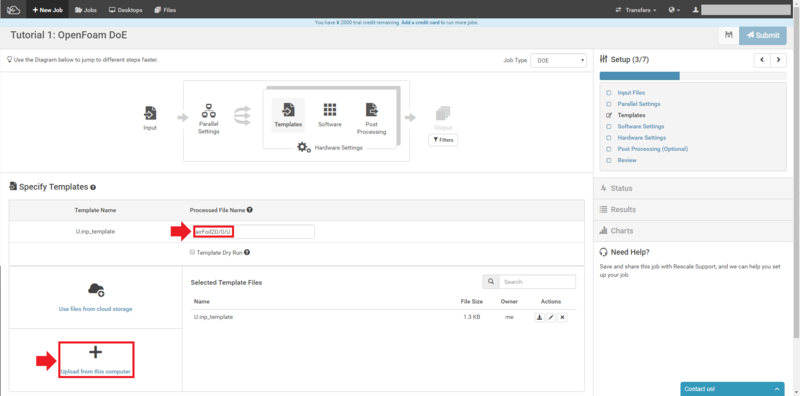This screenshot has height=396, width=800.
Task: Click Template Dry Run help icon
Action: click(x=247, y=252)
